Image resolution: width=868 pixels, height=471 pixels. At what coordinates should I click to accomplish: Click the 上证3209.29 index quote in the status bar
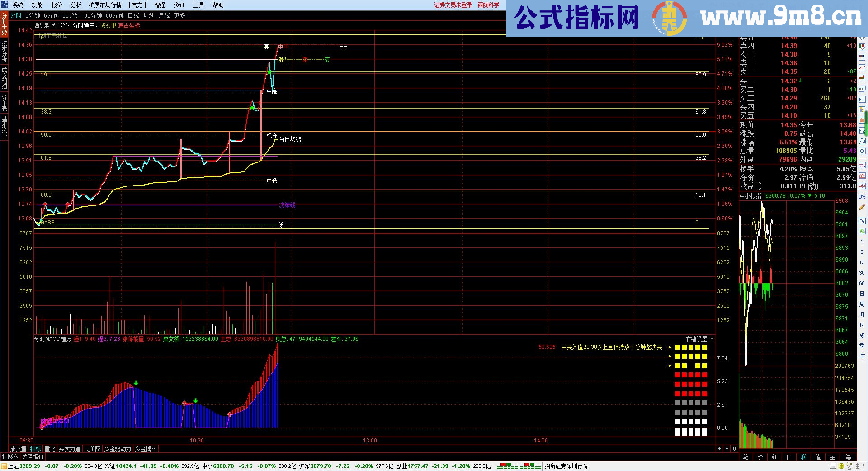(24, 466)
